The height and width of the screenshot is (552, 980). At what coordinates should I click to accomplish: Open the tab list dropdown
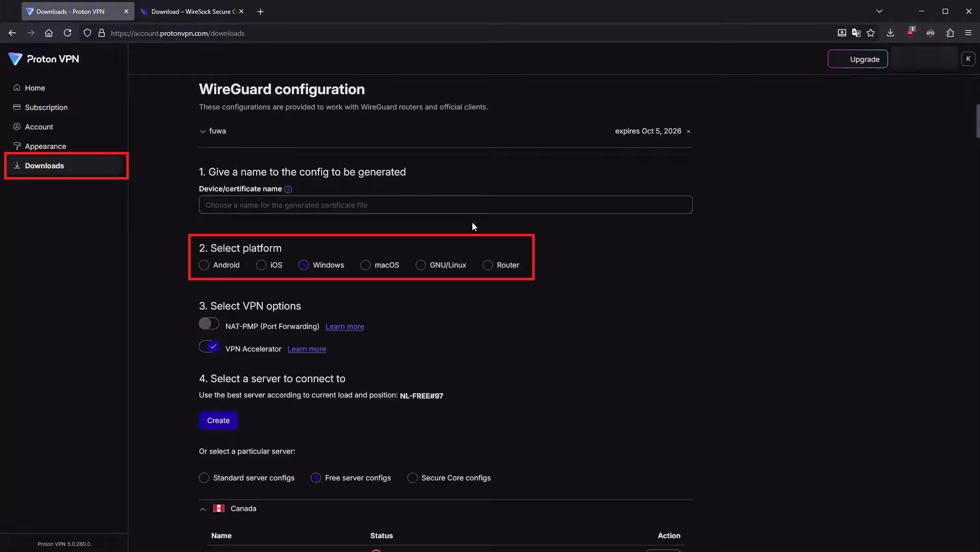pyautogui.click(x=880, y=11)
